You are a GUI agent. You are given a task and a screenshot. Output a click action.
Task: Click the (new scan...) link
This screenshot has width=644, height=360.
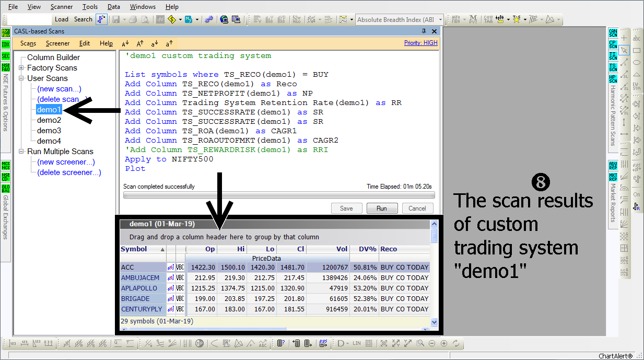click(x=59, y=89)
